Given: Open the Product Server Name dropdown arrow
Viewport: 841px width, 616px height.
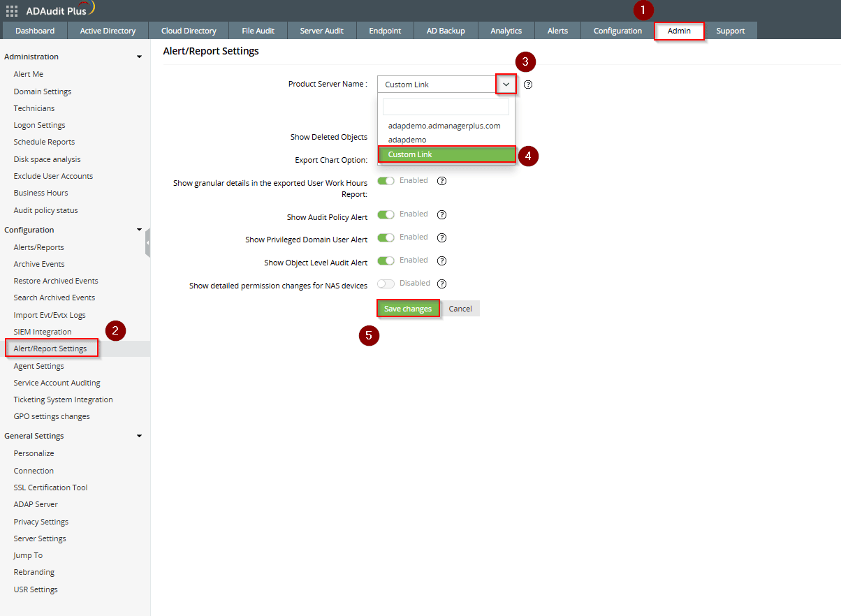Looking at the screenshot, I should pos(506,85).
